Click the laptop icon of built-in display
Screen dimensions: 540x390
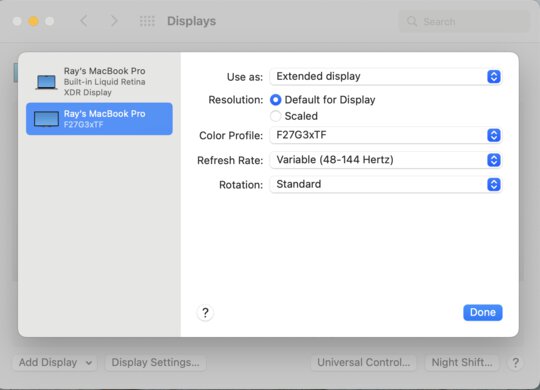46,82
